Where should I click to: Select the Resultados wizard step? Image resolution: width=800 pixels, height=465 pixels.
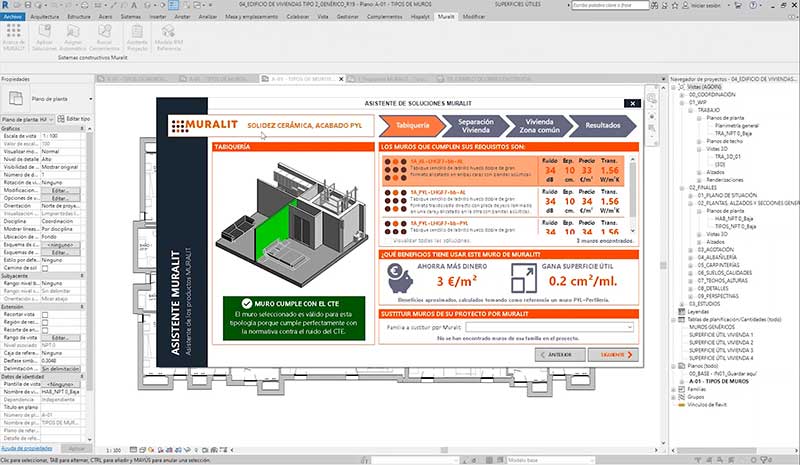[603, 126]
